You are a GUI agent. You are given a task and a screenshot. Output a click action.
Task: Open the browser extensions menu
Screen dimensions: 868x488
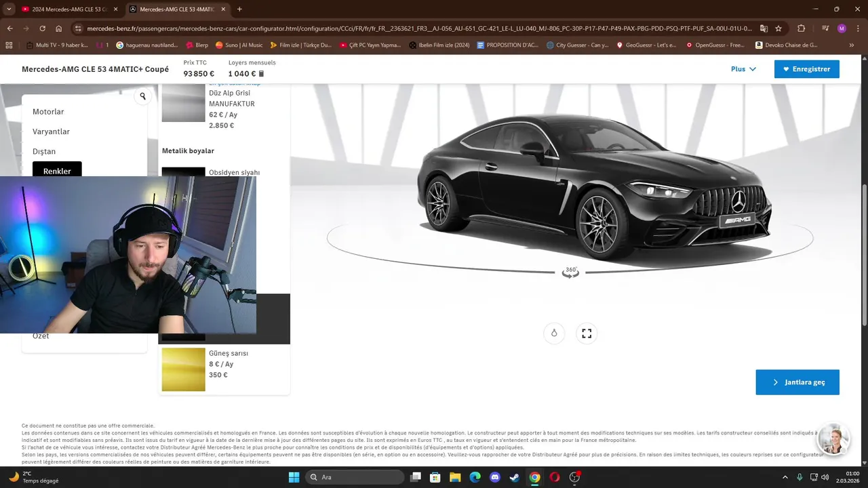point(802,28)
